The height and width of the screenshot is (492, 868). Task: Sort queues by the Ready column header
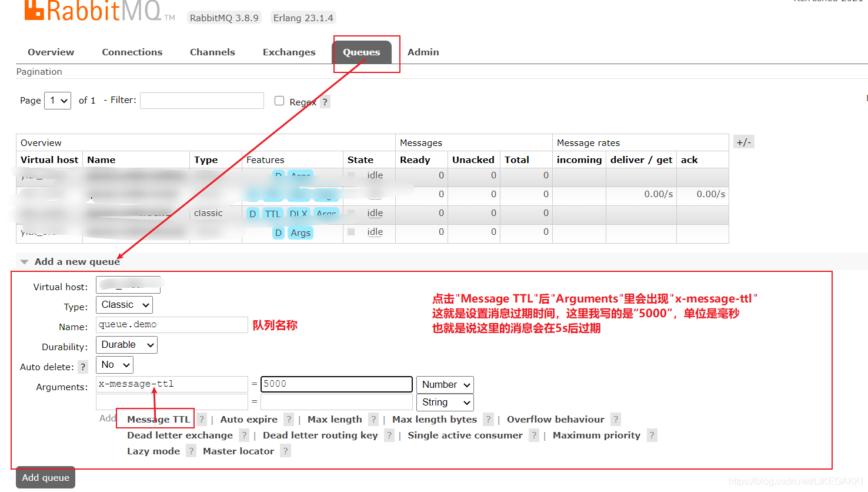tap(415, 159)
